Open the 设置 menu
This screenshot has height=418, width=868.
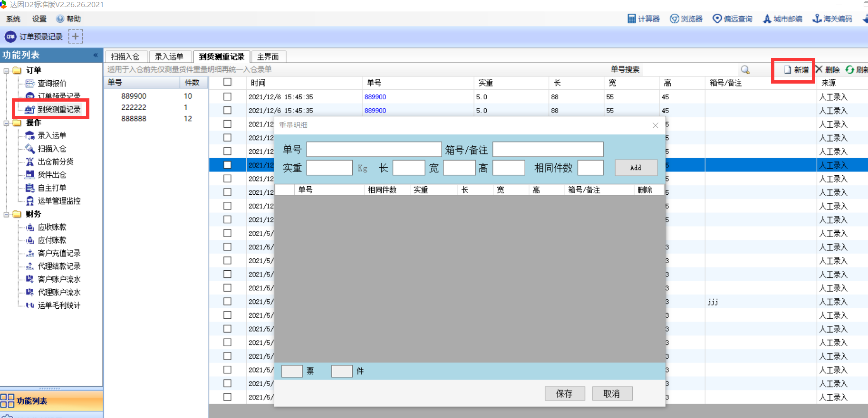pos(39,19)
